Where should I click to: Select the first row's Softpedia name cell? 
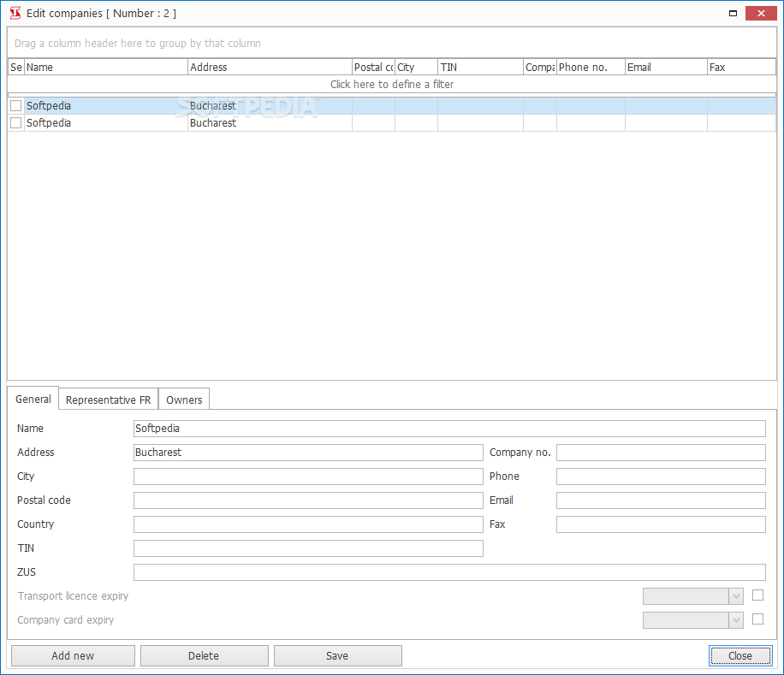(106, 105)
